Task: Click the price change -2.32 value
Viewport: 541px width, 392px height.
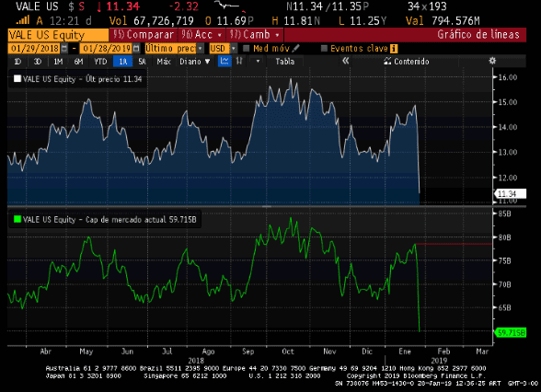Action: 184,6
